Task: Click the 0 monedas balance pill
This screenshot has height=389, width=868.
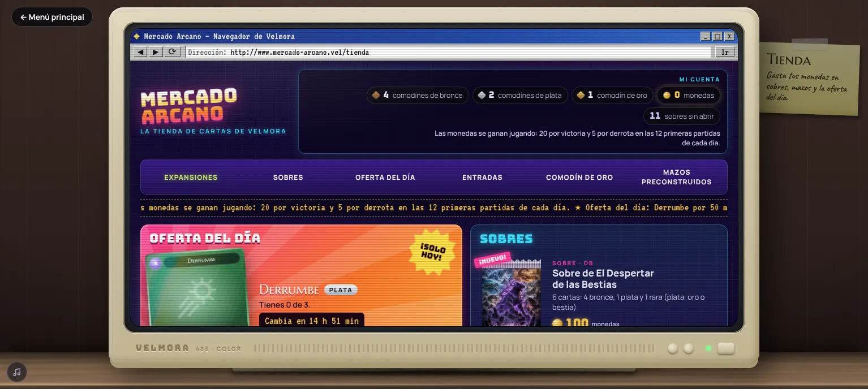Action: tap(689, 95)
